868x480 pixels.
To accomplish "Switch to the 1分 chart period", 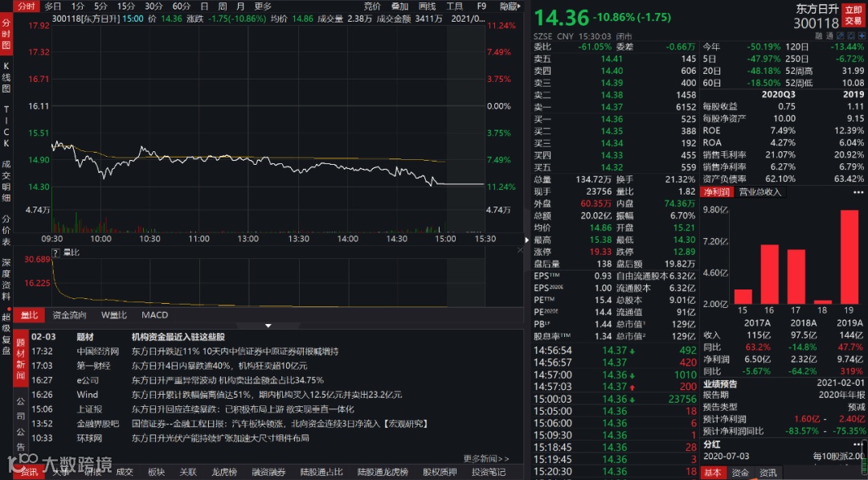I will pos(78,6).
